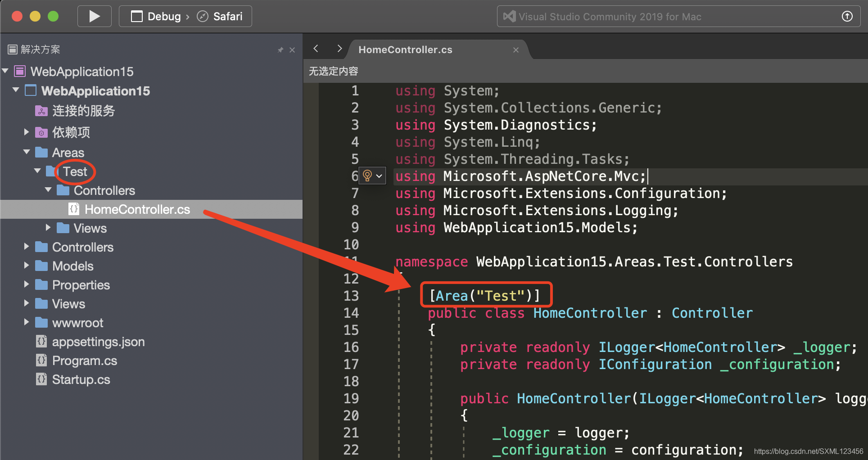Collapse the WebApplication15 solution node
Image resolution: width=868 pixels, height=460 pixels.
[x=5, y=71]
